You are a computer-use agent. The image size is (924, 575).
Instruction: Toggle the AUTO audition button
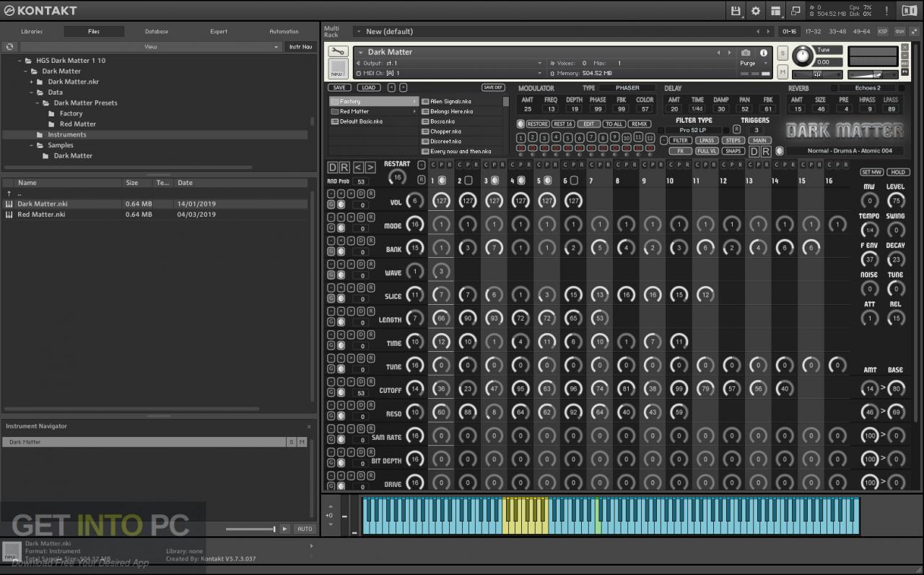pyautogui.click(x=305, y=529)
